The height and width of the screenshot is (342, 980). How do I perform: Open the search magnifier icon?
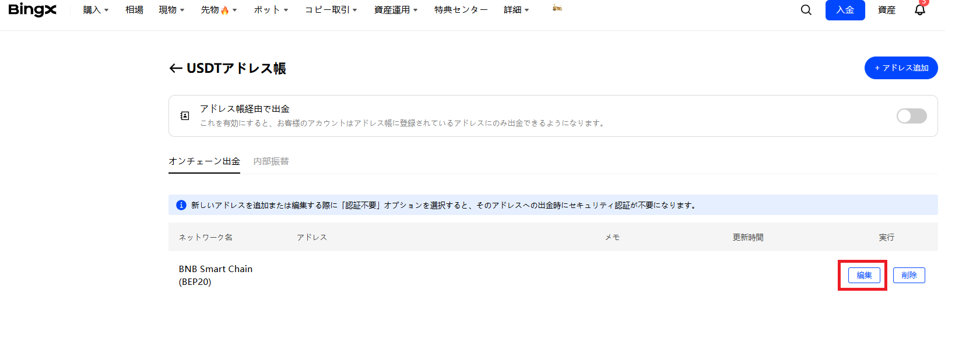[x=806, y=10]
